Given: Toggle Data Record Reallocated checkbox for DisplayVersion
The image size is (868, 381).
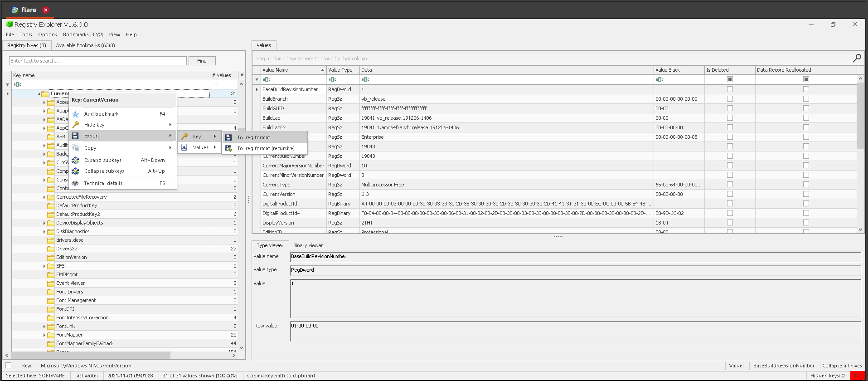Looking at the screenshot, I should (806, 223).
